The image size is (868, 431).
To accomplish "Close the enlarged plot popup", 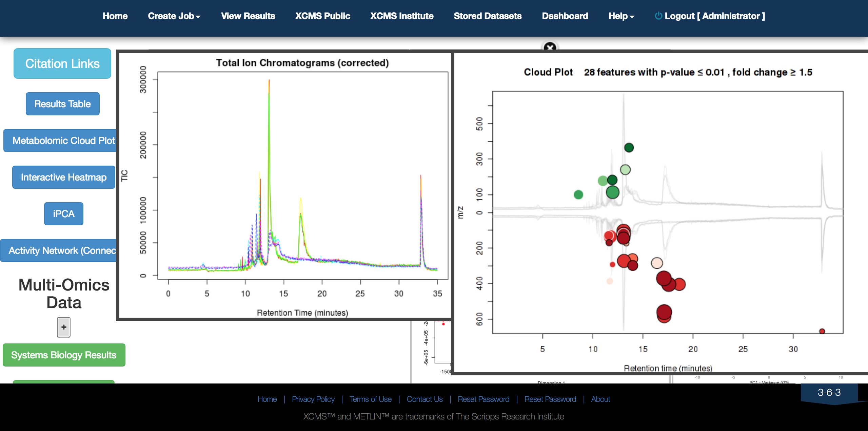I will [550, 47].
